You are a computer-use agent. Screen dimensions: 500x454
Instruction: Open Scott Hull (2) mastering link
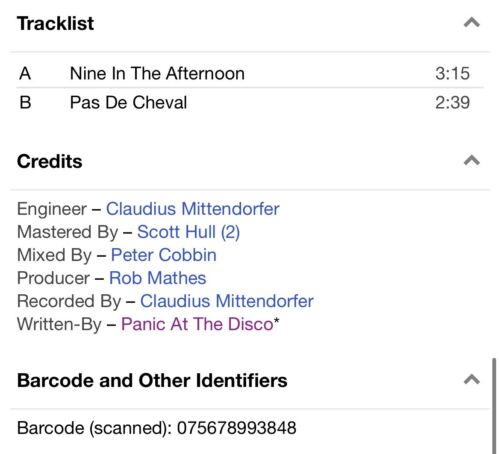(188, 232)
